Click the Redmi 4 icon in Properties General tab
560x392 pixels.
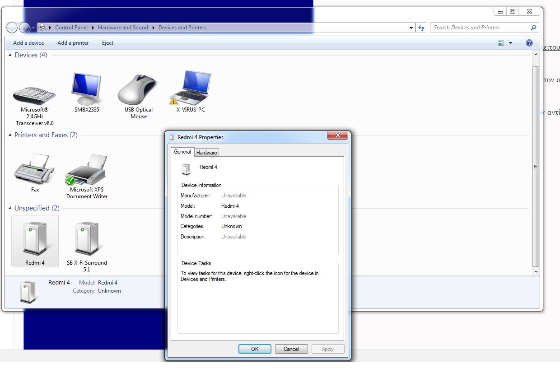coord(186,169)
